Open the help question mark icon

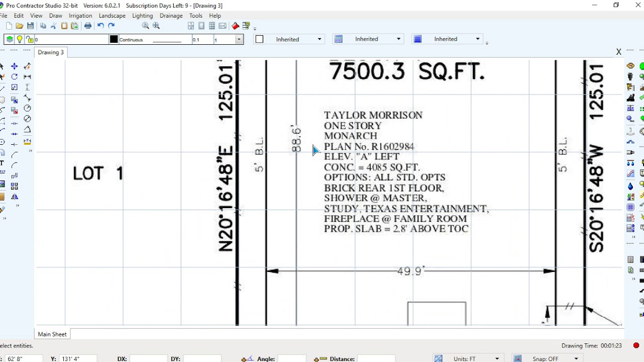point(246,26)
